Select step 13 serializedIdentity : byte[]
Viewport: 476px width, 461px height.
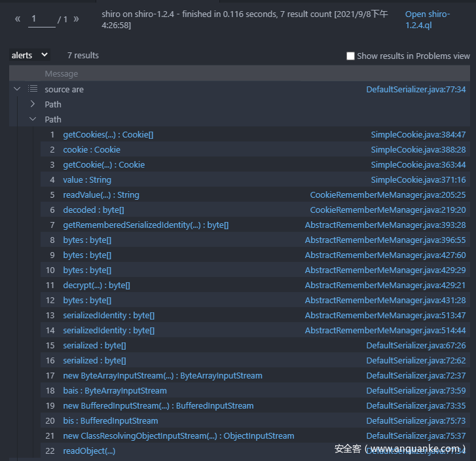coord(109,316)
